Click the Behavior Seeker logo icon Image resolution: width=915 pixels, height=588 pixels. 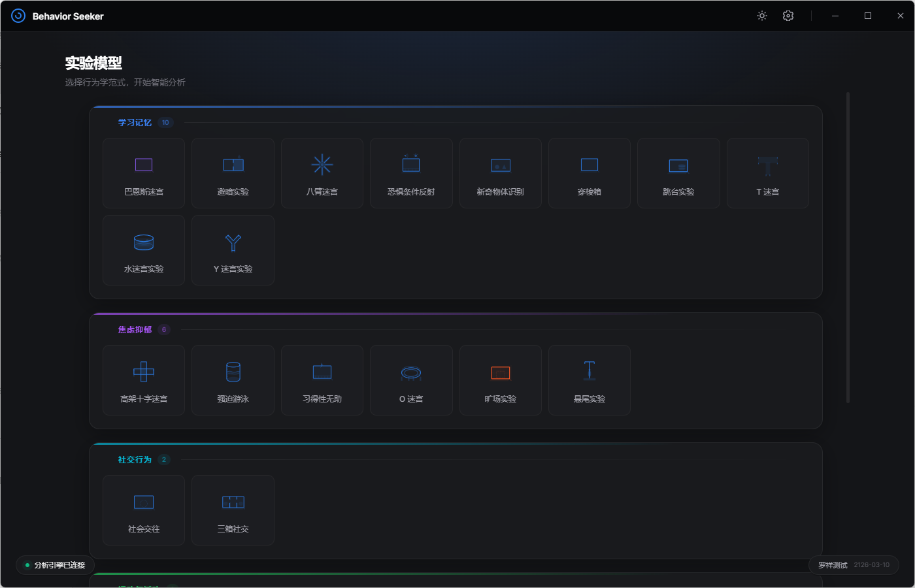[18, 16]
